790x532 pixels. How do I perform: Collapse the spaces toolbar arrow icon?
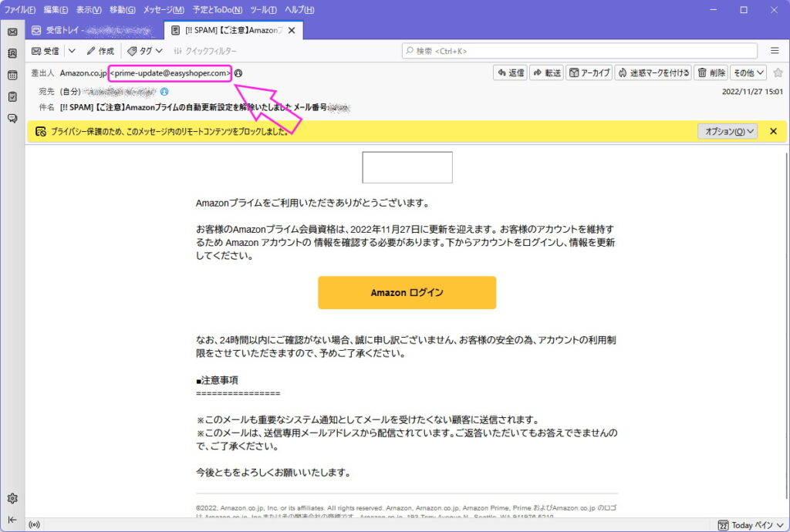[x=12, y=520]
